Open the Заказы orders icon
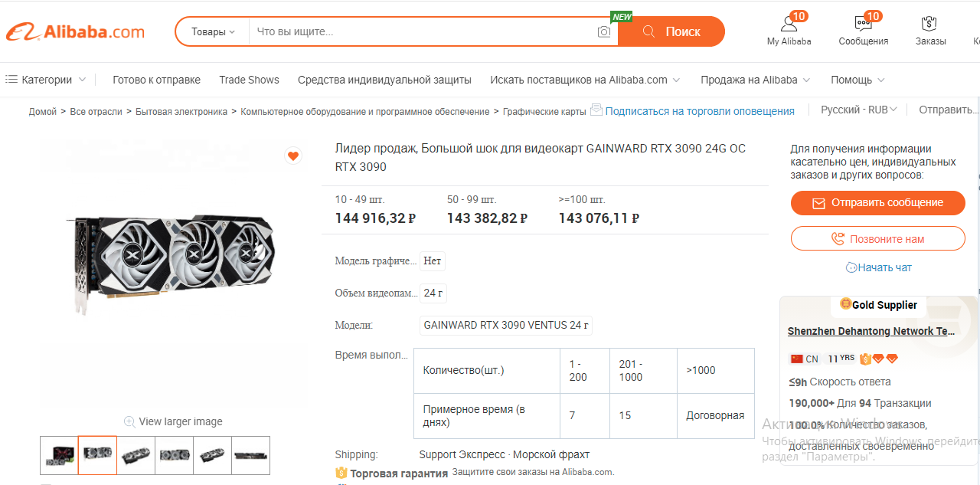The width and height of the screenshot is (980, 485). (x=930, y=23)
